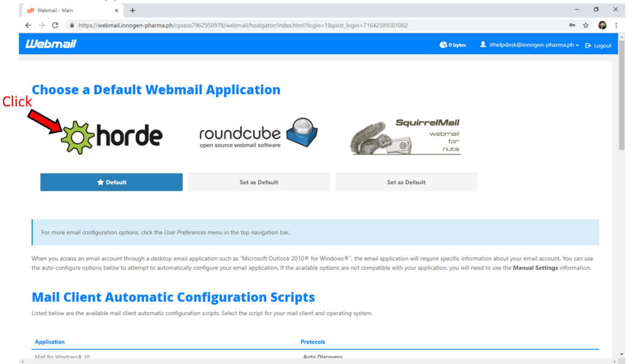Open Chrome profile avatar
This screenshot has height=364, width=635.
602,25
